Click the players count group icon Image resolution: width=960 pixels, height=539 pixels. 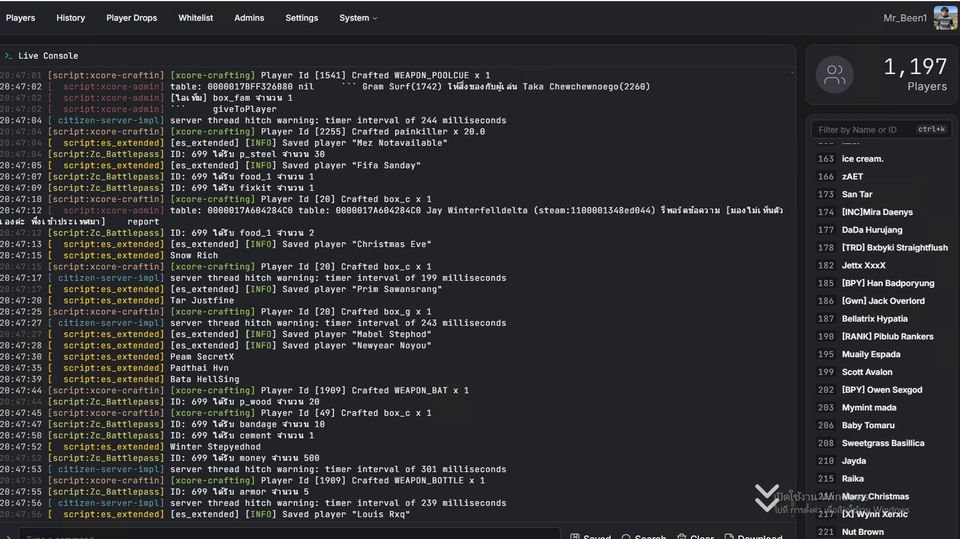(x=834, y=75)
